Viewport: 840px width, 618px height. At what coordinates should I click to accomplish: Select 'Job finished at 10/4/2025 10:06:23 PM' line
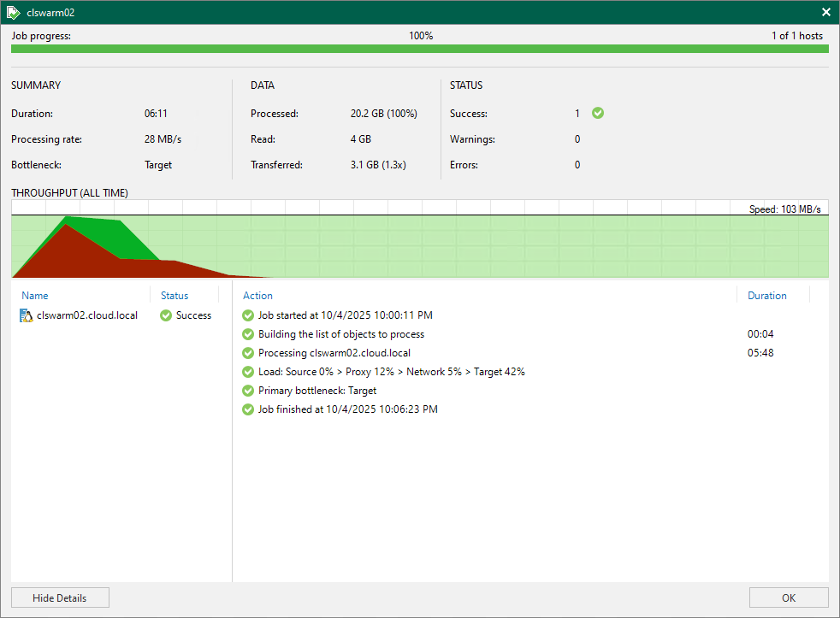click(x=347, y=409)
